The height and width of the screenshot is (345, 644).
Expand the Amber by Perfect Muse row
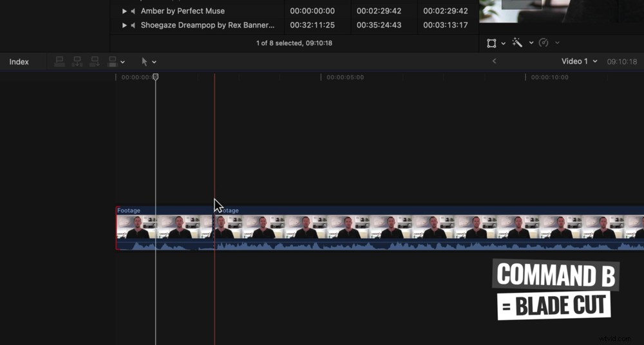[124, 11]
